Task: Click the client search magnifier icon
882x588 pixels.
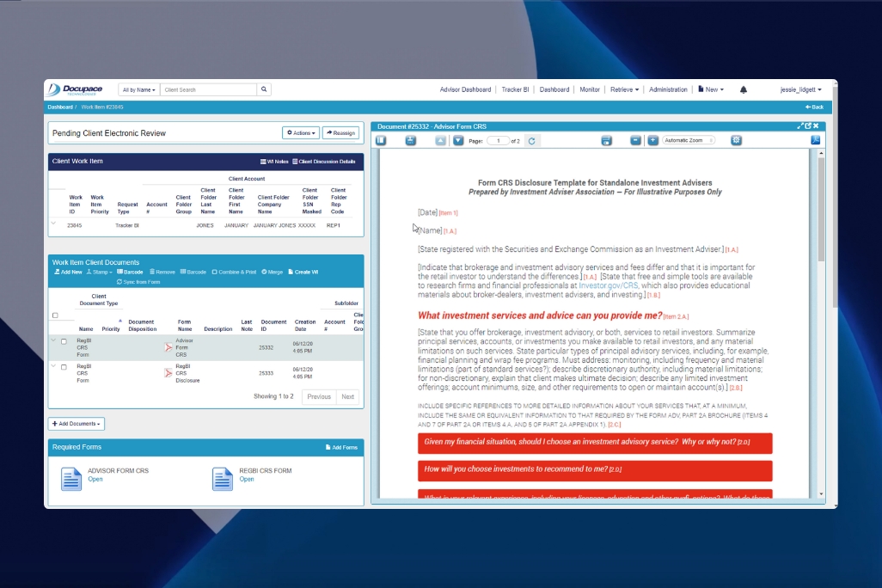Action: tap(264, 89)
